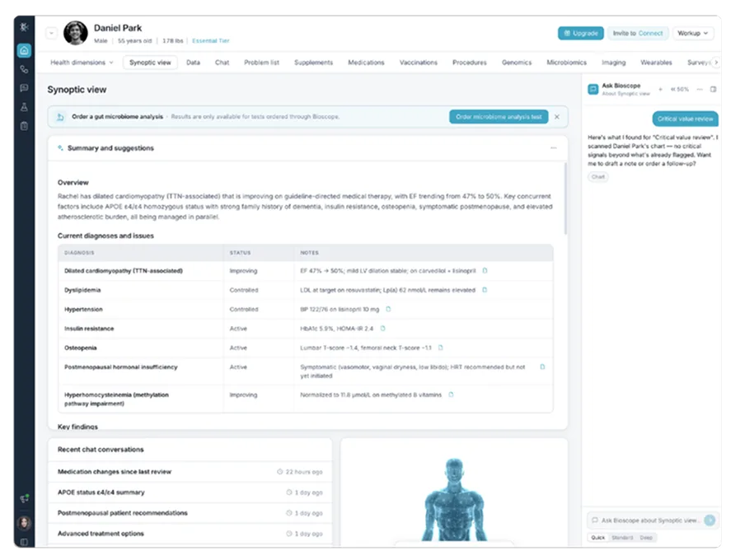
Task: Dismiss the gut microbiome banner
Action: (x=557, y=117)
